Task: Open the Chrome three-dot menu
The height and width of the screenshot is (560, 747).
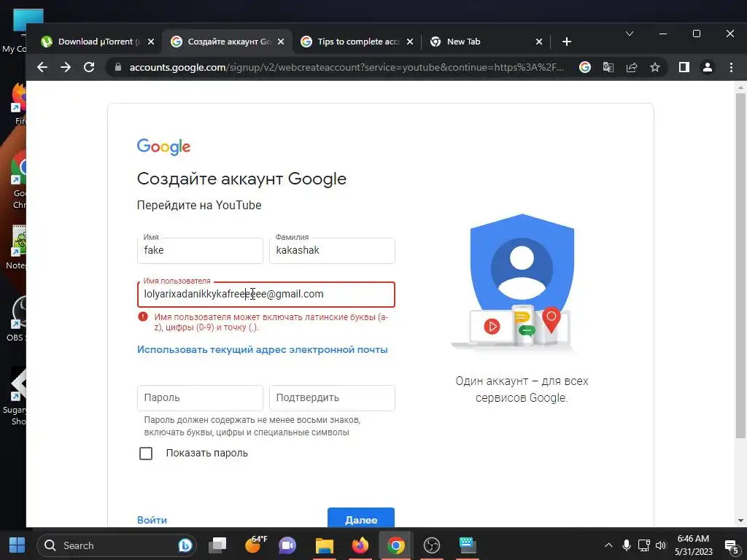Action: click(731, 67)
